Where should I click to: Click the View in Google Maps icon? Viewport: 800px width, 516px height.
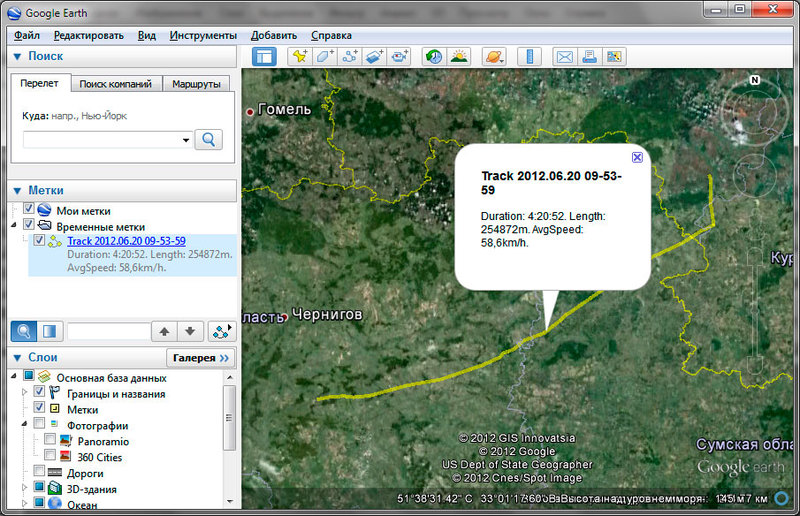pos(614,57)
